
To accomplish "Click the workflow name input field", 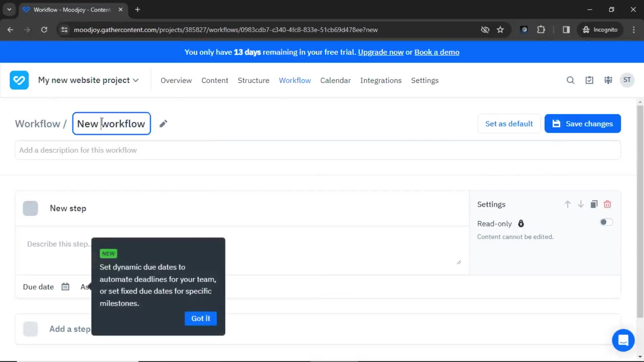I will 111,123.
